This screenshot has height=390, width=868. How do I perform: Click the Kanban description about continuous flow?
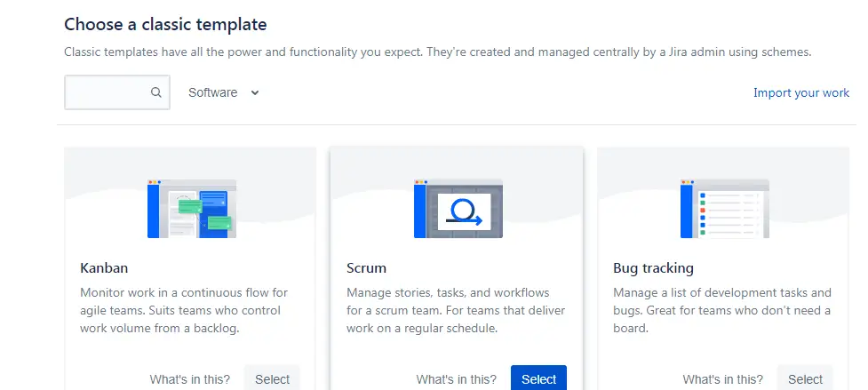click(184, 310)
